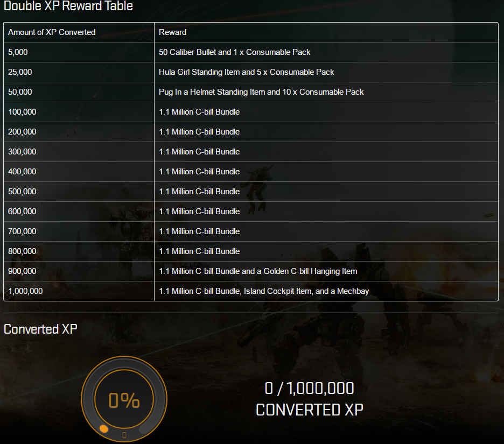504x444 pixels.
Task: Click the 0 / 1,000,000 counter text
Action: (x=309, y=388)
